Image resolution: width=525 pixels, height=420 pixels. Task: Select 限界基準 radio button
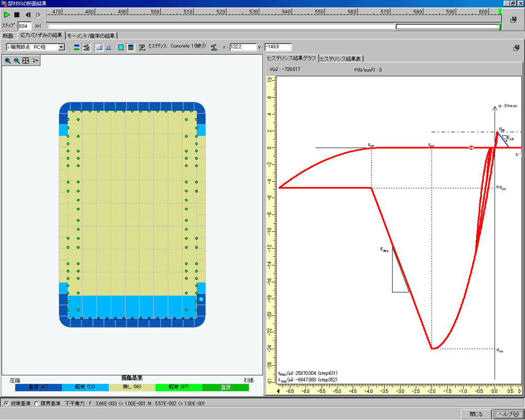click(36, 403)
